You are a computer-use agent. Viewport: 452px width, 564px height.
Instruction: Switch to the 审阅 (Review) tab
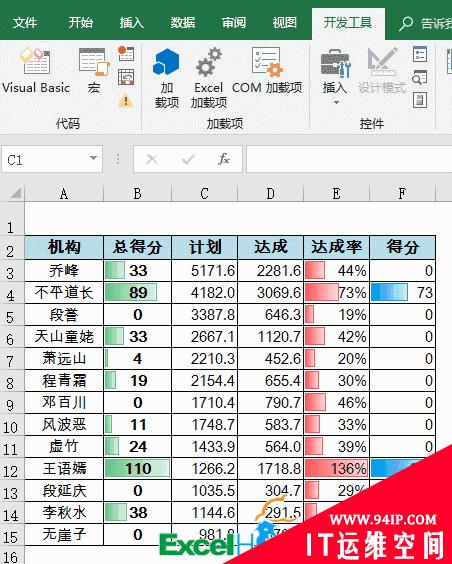tap(234, 23)
